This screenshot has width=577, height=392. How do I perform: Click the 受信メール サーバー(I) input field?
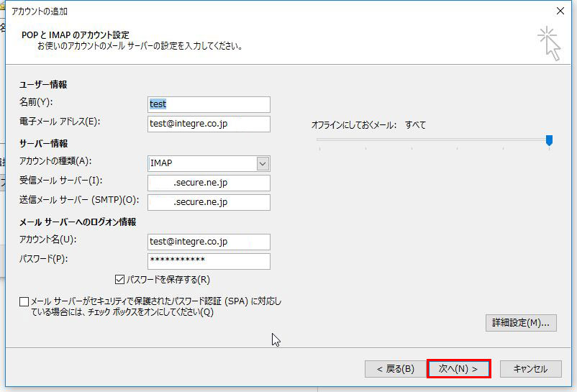tap(209, 183)
